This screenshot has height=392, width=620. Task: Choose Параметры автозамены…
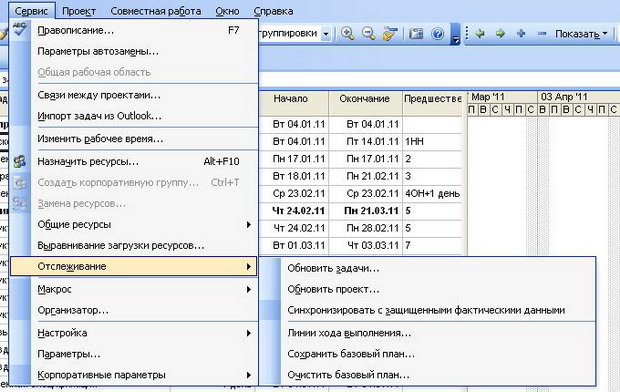[134, 51]
